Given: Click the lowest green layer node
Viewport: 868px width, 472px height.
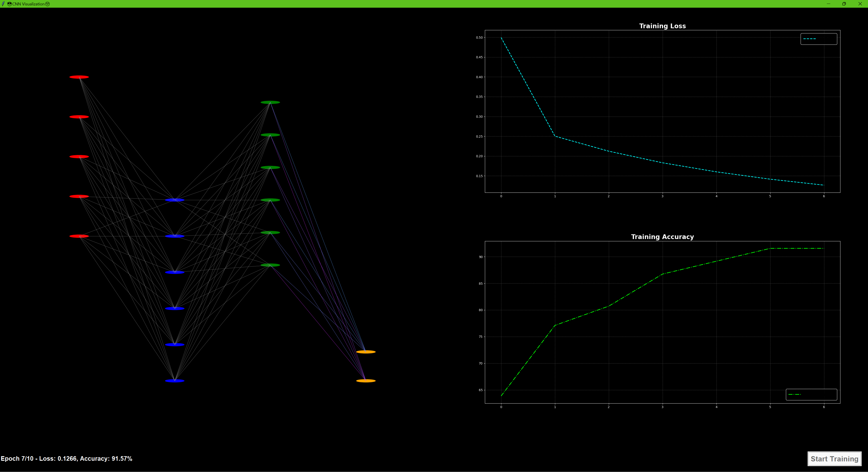Looking at the screenshot, I should (x=270, y=265).
